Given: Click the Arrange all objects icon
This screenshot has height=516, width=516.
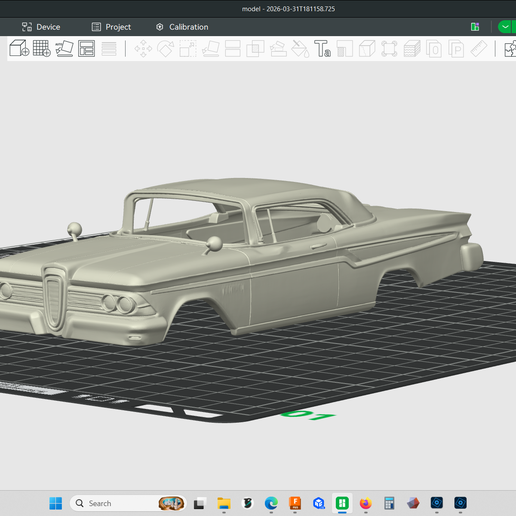Looking at the screenshot, I should click(86, 48).
